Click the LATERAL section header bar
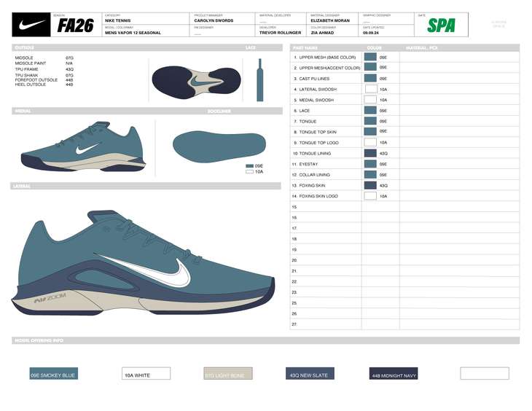Viewport: 532px width, 411px height. (146, 186)
